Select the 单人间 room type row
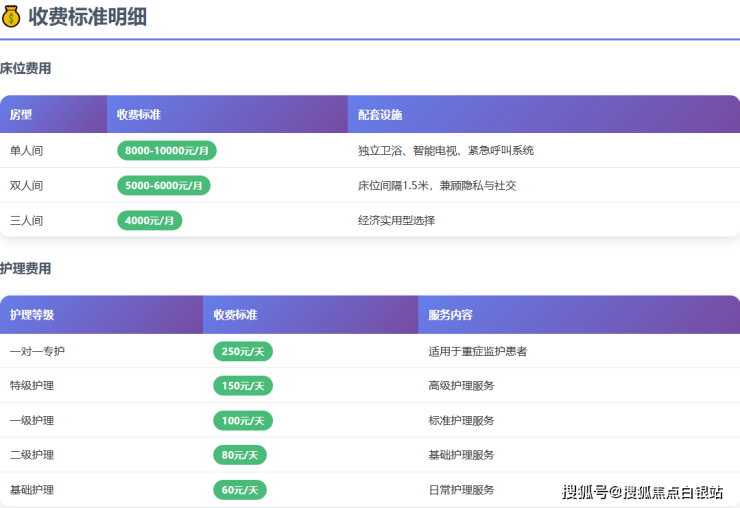This screenshot has width=740, height=508. point(27,151)
